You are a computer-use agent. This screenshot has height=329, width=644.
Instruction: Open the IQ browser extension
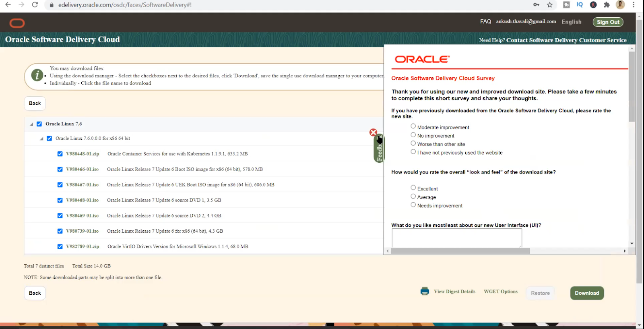coord(580,5)
